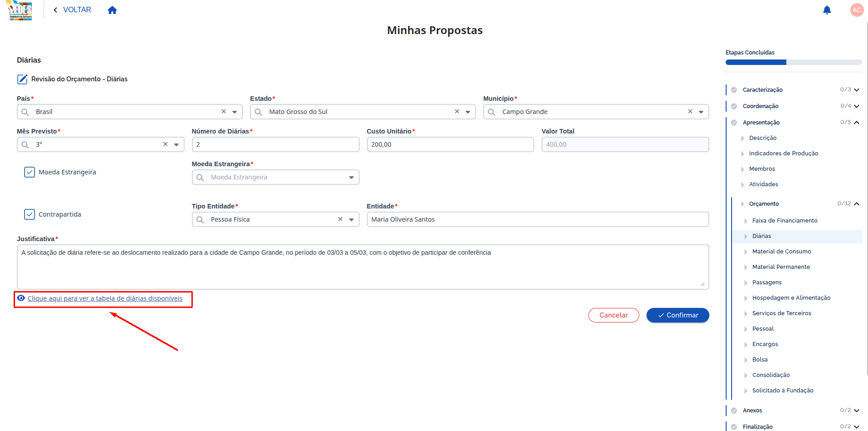
Task: Clear the País selection
Action: coord(224,111)
